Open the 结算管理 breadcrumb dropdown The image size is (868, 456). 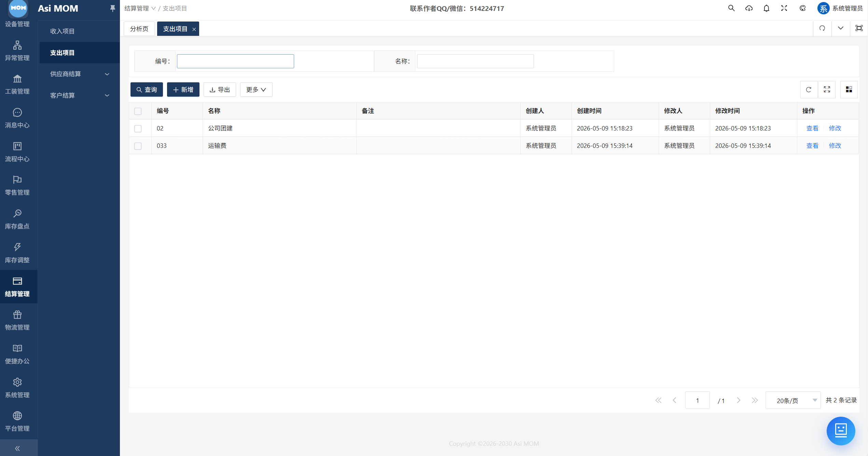tap(140, 8)
